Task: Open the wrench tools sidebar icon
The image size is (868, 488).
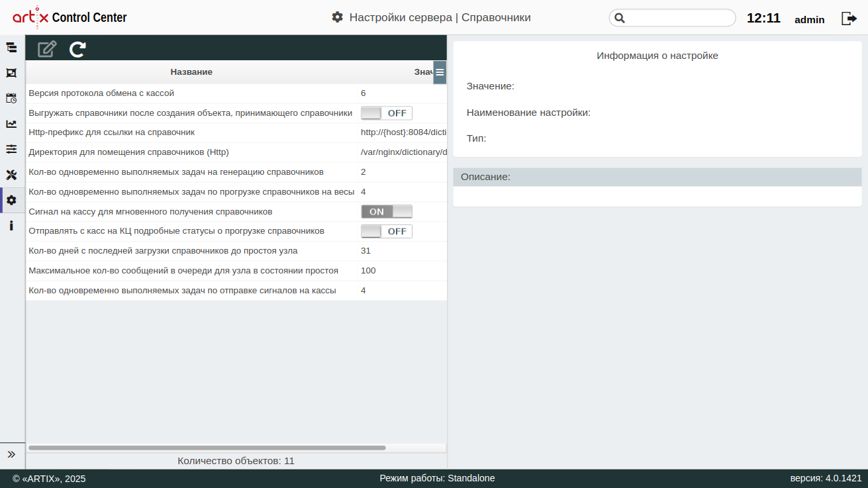Action: pyautogui.click(x=11, y=175)
